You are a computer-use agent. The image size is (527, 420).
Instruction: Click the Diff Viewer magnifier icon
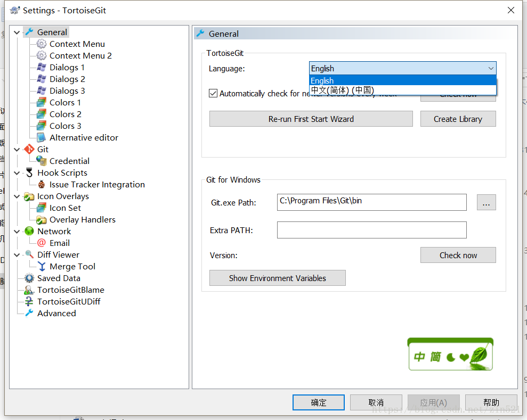[x=29, y=254]
